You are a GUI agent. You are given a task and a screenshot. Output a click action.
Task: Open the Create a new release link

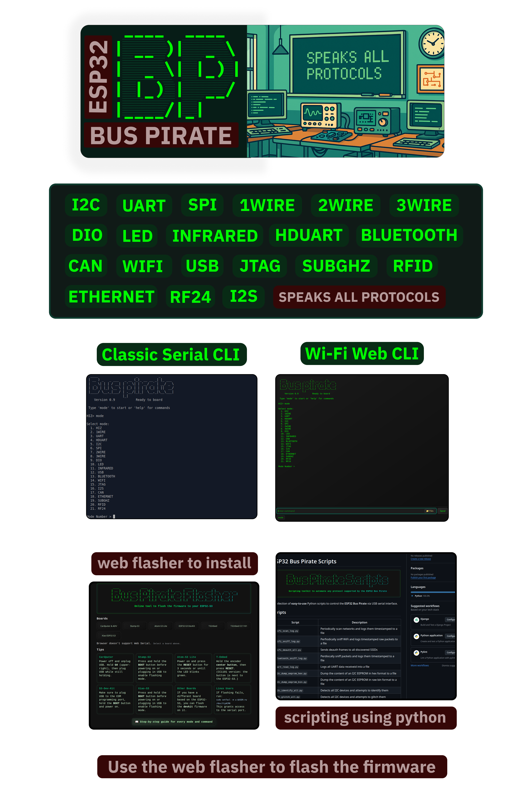pos(421,559)
